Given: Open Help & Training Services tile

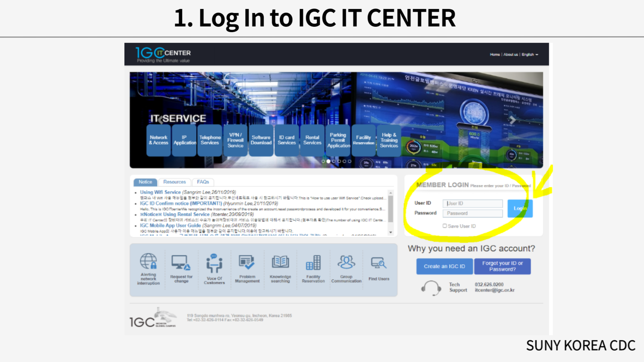Looking at the screenshot, I should pos(389,140).
